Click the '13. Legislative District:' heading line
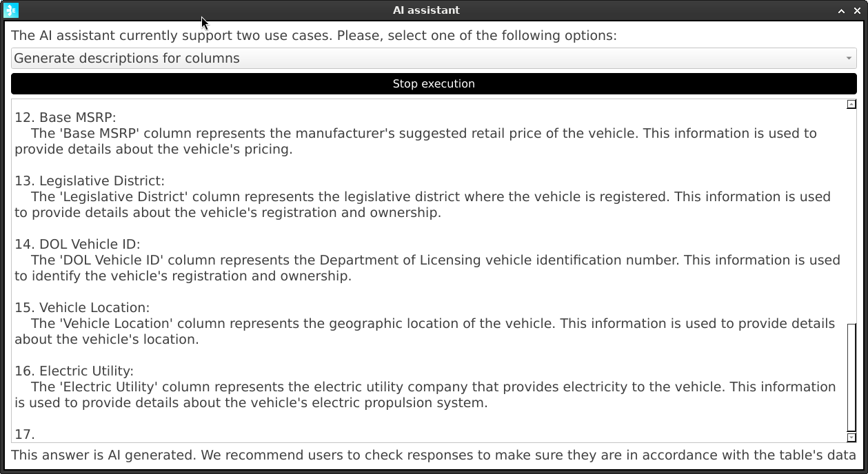Screen dimensions: 868x474 click(90, 181)
